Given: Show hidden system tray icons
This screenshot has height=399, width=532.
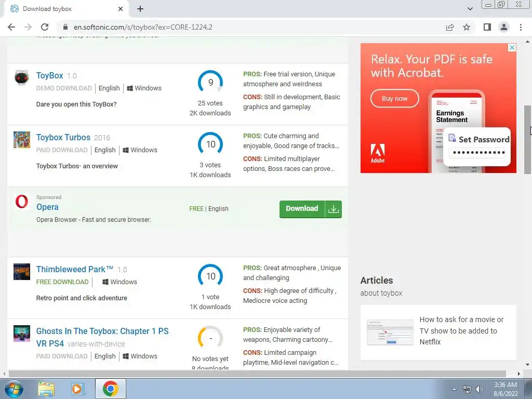Looking at the screenshot, I should tap(454, 389).
